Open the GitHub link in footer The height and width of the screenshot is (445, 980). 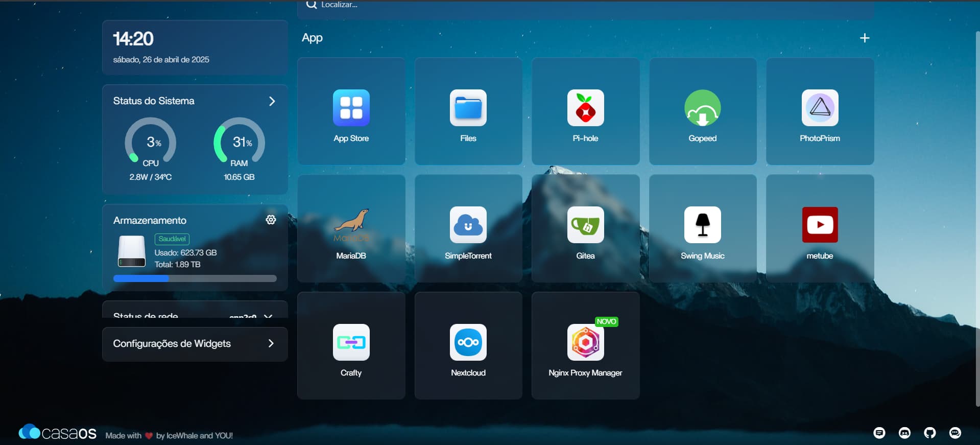[929, 433]
